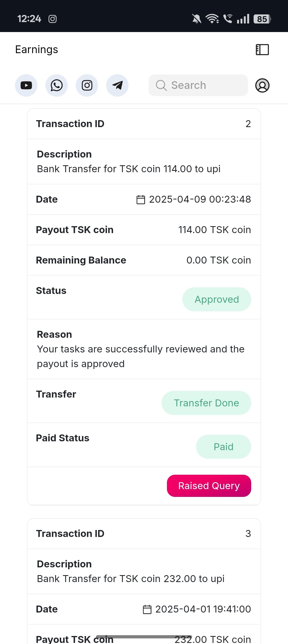Screen dimensions: 288x644
Task: Open the Instagram link icon
Action: 87,85
